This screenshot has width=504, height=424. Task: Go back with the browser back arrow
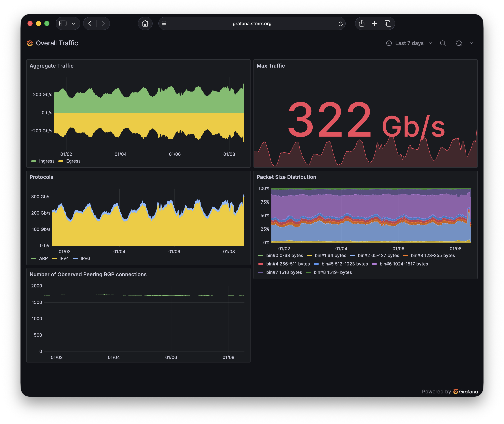tap(90, 24)
